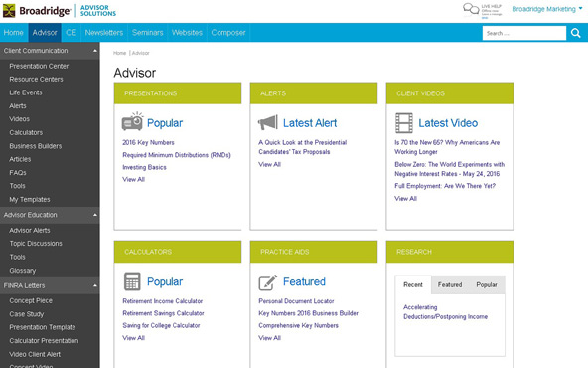588x368 pixels.
Task: Collapse the FINRA Letters section
Action: point(95,285)
